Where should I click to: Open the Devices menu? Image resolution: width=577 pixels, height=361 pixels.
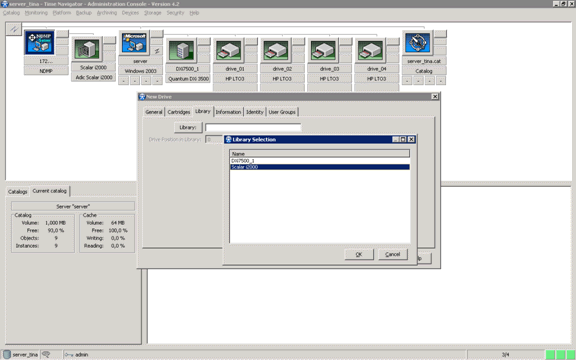coord(130,13)
